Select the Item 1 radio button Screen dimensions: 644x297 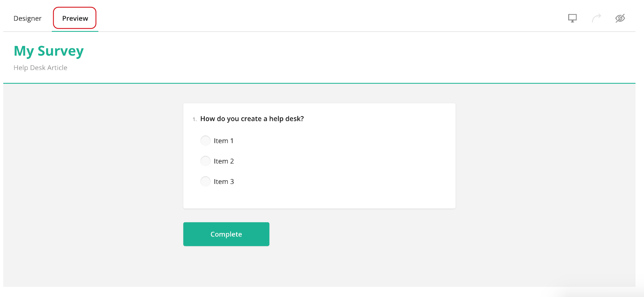click(205, 141)
